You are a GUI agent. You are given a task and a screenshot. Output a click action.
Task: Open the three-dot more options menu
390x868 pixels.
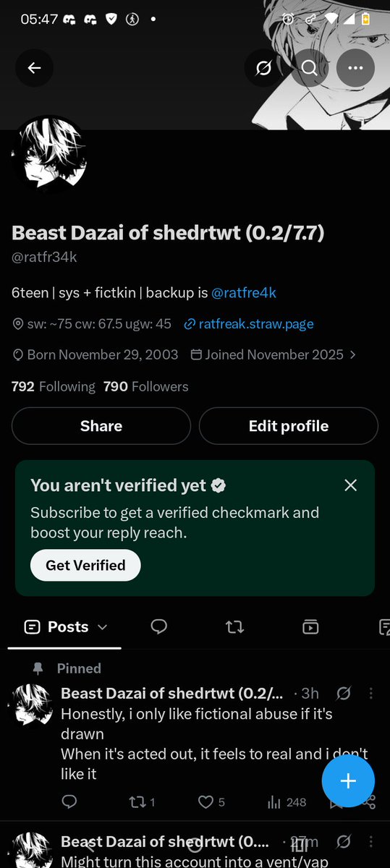coord(356,68)
